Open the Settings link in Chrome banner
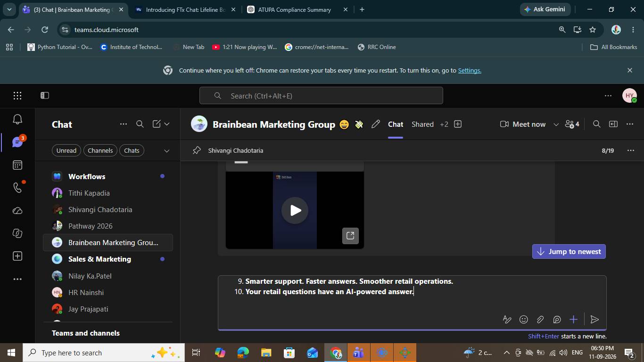This screenshot has width=644, height=362. tap(470, 70)
